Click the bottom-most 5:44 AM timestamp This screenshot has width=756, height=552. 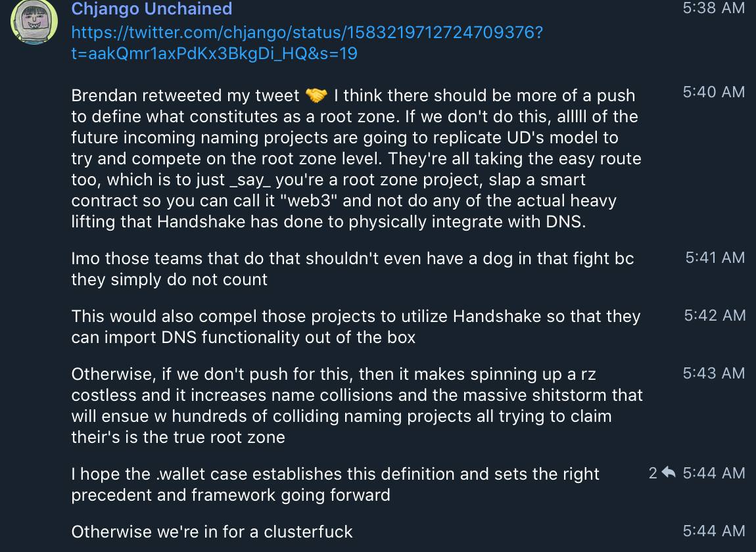(714, 531)
